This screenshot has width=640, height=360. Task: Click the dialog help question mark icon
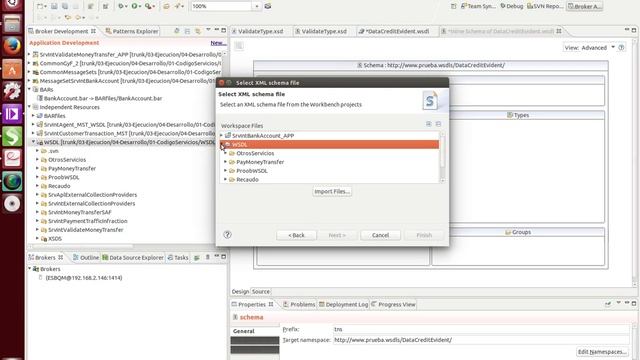point(227,235)
